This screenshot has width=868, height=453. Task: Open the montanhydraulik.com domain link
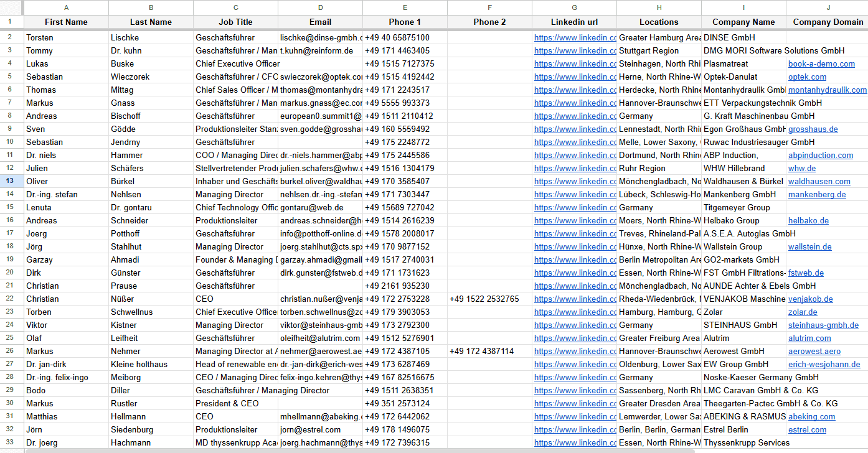(827, 90)
